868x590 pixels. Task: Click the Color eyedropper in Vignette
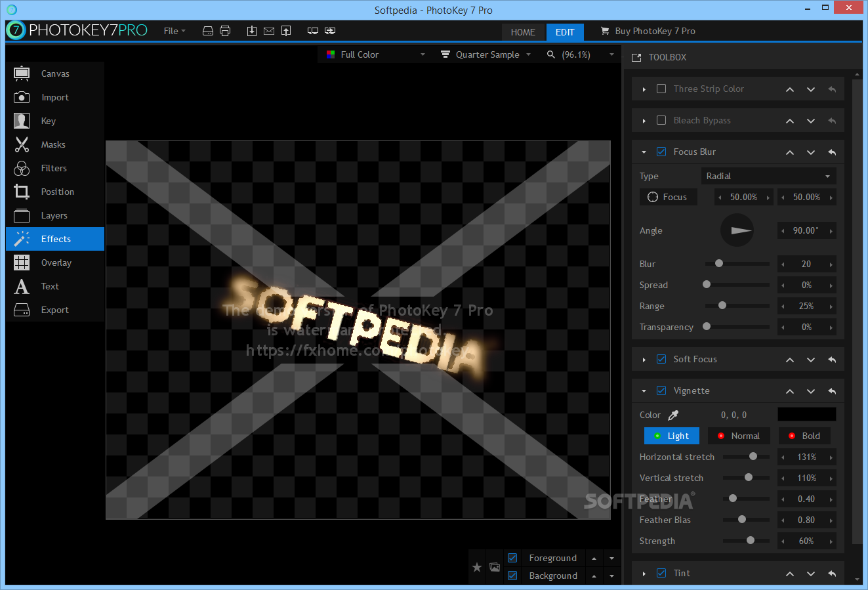673,415
